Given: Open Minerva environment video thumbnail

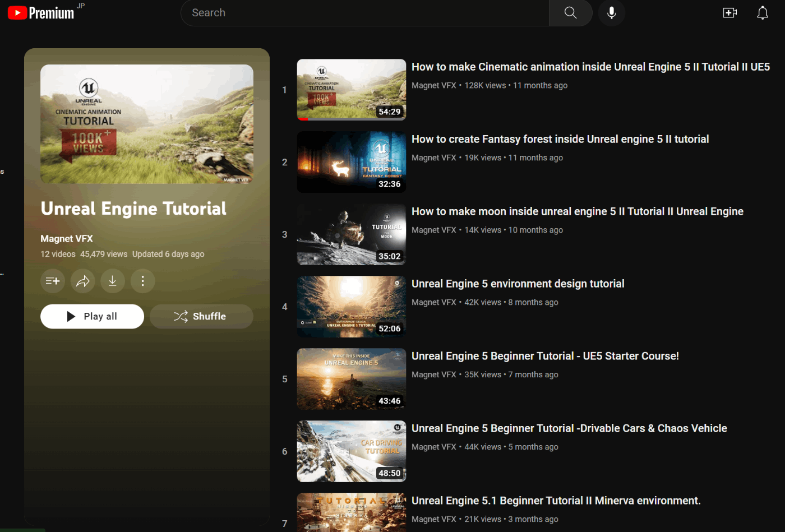Looking at the screenshot, I should (x=352, y=512).
